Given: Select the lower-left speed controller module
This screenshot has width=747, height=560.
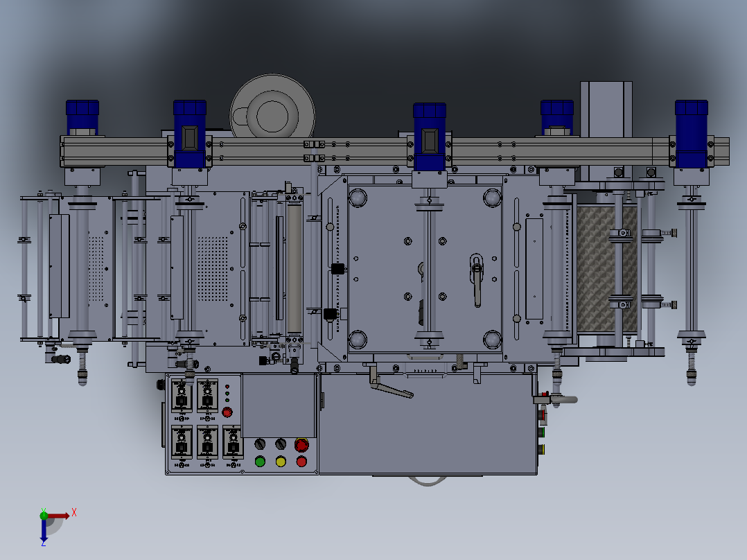Looking at the screenshot, I should coord(182,442).
